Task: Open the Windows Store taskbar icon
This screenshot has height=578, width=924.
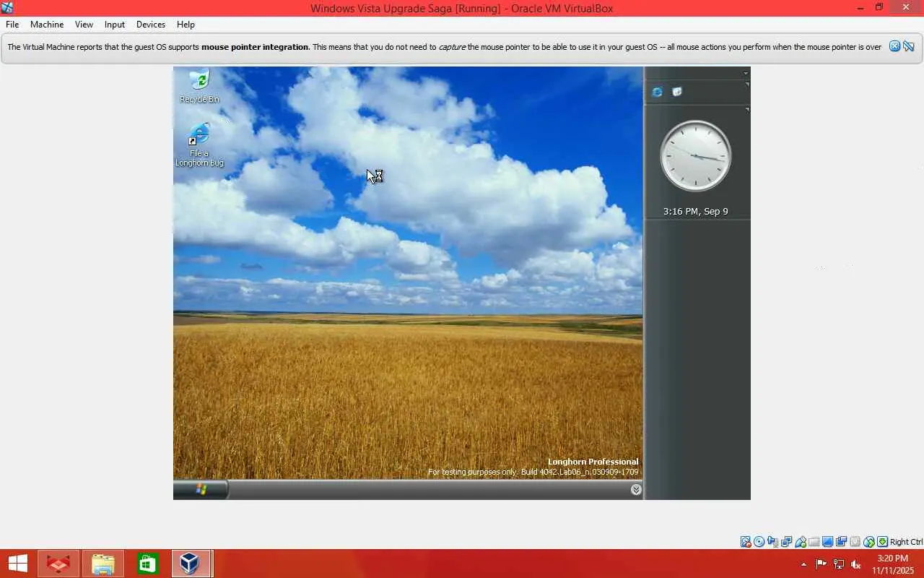Action: coord(148,564)
